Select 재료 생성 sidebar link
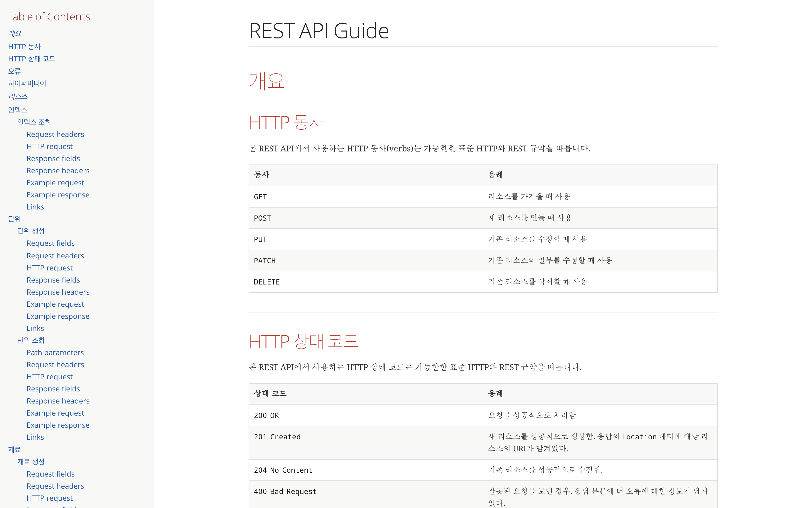Screen dimensions: 812x508 pos(31,462)
